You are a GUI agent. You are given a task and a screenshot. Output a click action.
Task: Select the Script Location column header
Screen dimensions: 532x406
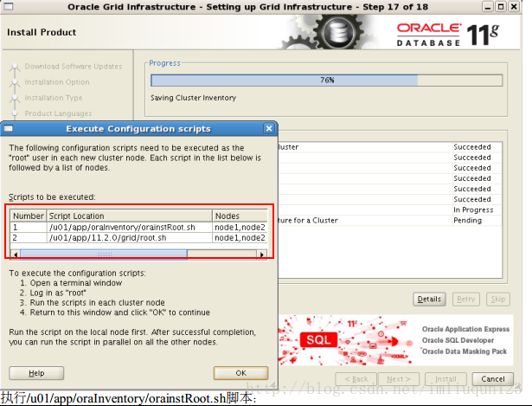(x=129, y=216)
